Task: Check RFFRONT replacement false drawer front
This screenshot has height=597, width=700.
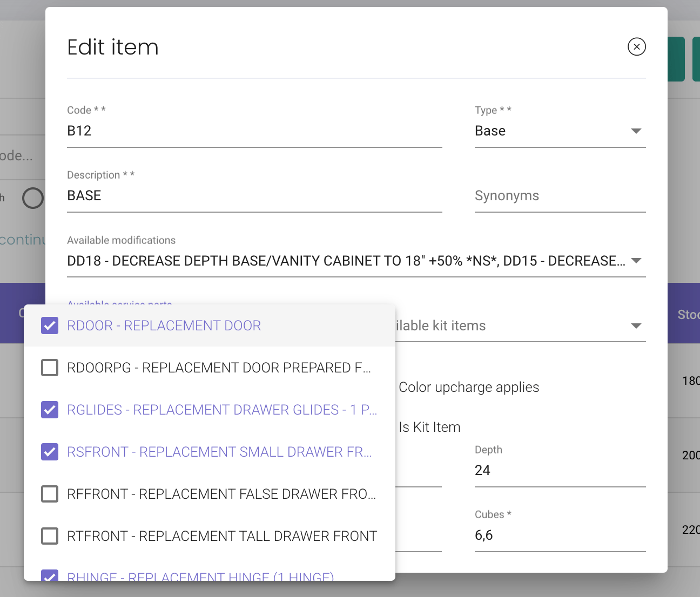Action: [50, 494]
